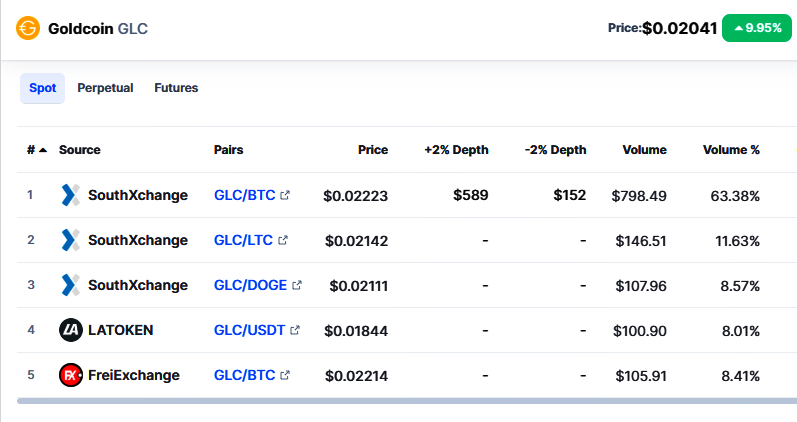This screenshot has height=422, width=797.
Task: Open external link icon beside SouthXchange GLC/BTC
Action: 285,195
